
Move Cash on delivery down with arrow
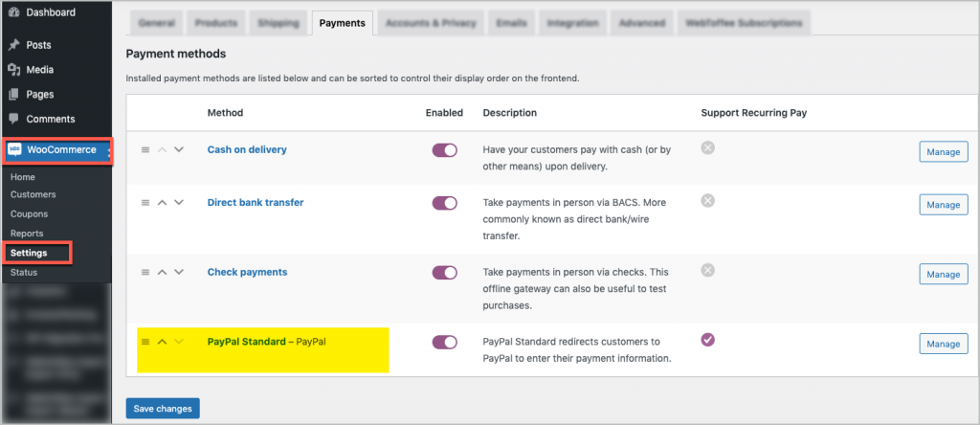179,150
